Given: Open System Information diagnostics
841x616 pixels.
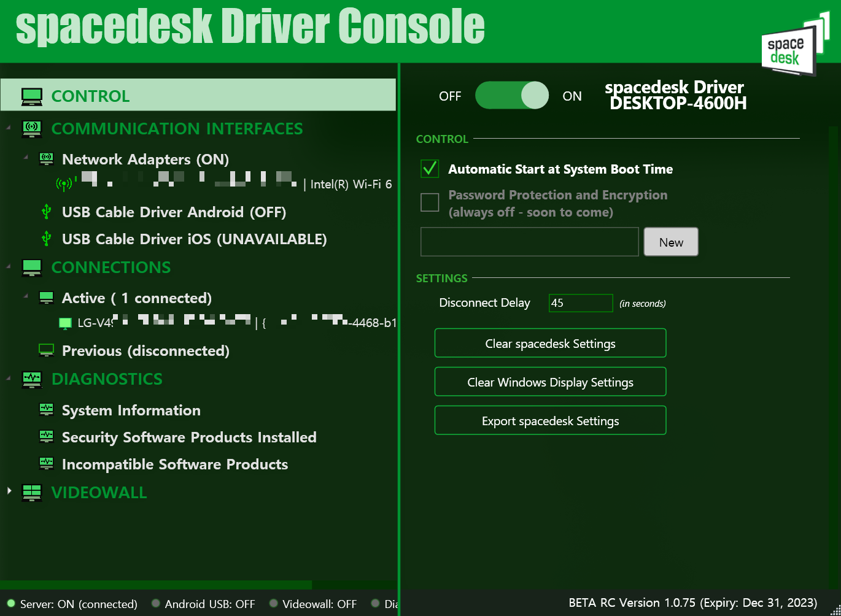Looking at the screenshot, I should point(131,410).
